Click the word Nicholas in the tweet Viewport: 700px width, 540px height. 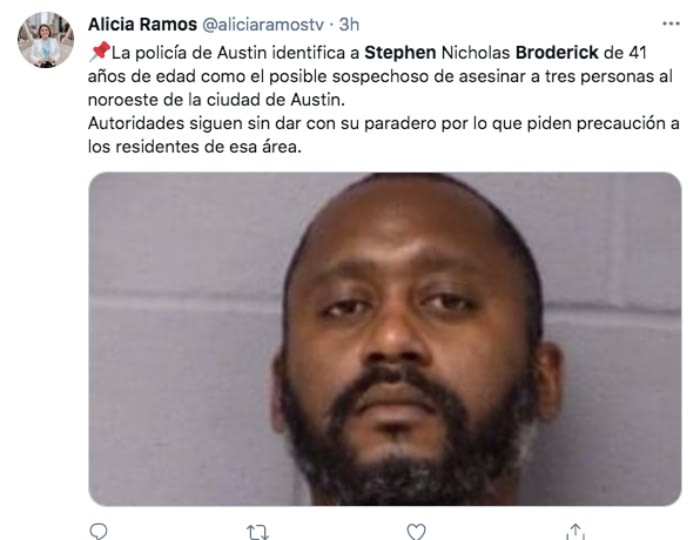[x=475, y=53]
